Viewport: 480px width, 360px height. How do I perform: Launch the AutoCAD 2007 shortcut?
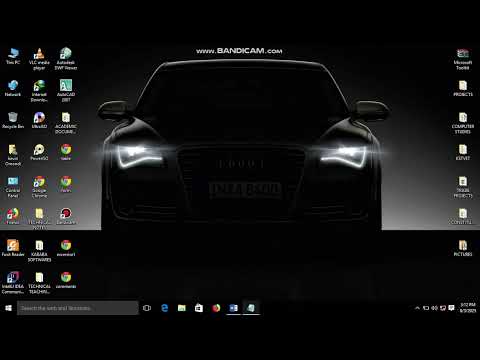(66, 91)
